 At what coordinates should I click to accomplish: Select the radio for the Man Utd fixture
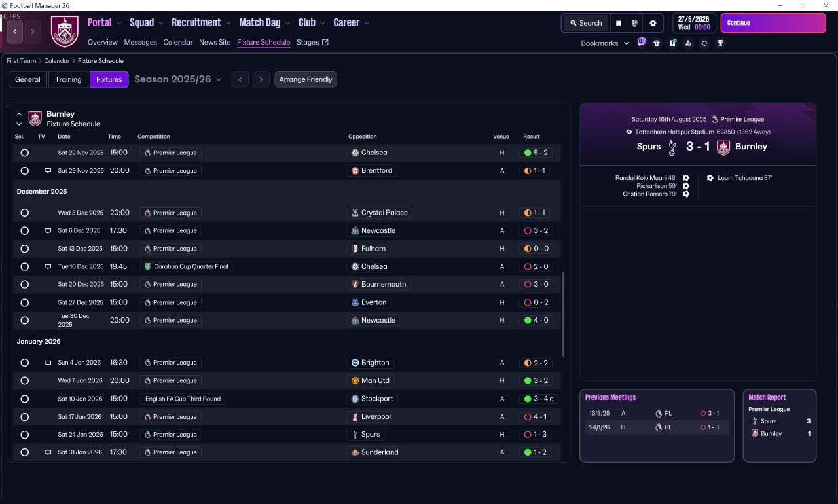(24, 380)
